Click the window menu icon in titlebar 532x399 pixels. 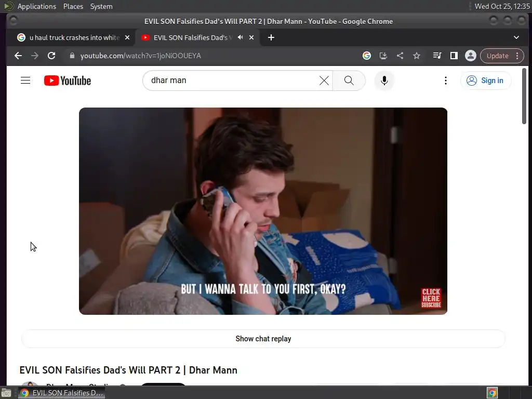(x=13, y=21)
